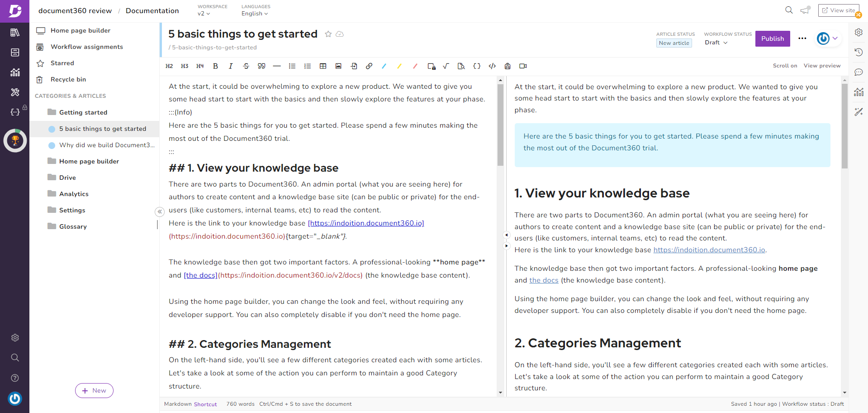Open the magic wand AI tools icon
The width and height of the screenshot is (868, 413).
point(859,112)
